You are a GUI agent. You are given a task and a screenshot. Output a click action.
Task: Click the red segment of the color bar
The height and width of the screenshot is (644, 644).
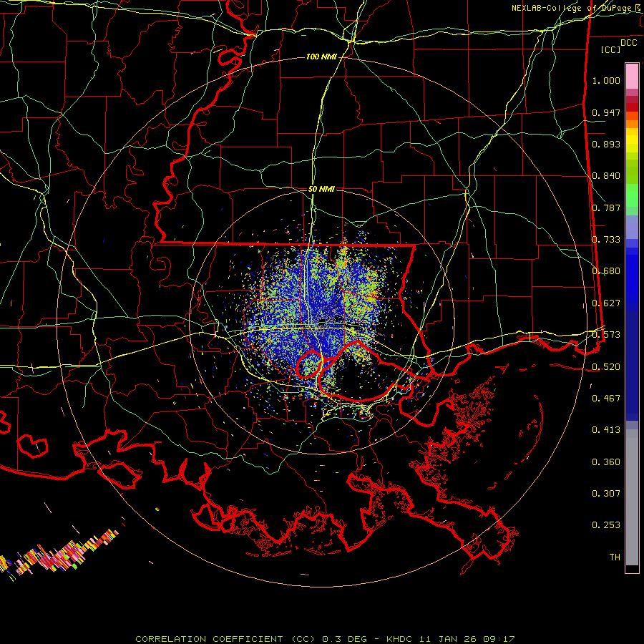(x=632, y=107)
